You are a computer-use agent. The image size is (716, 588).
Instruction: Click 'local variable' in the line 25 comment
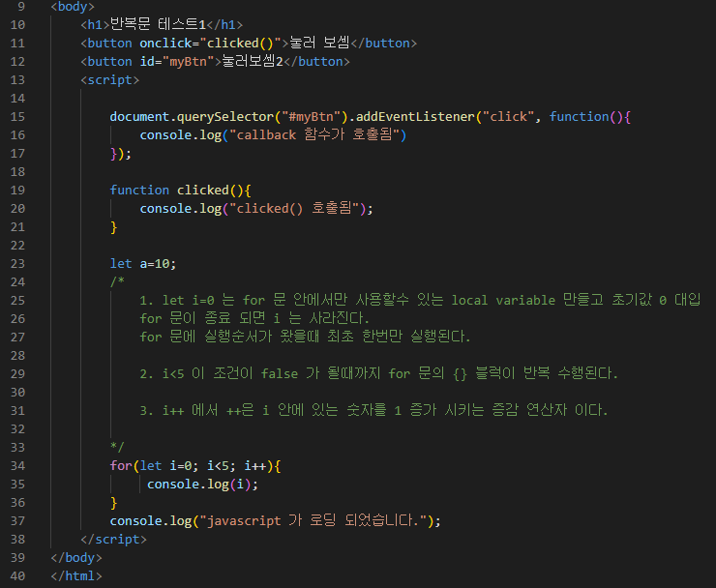click(x=503, y=301)
